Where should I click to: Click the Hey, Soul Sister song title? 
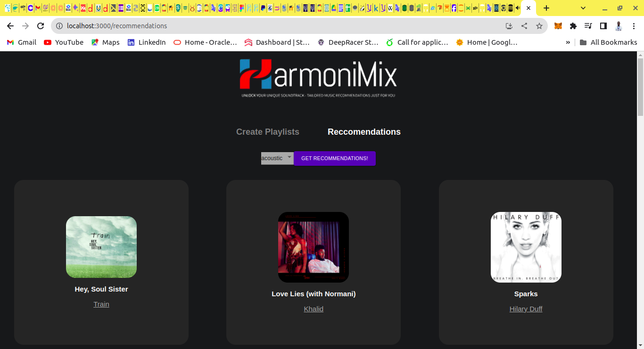(x=101, y=289)
